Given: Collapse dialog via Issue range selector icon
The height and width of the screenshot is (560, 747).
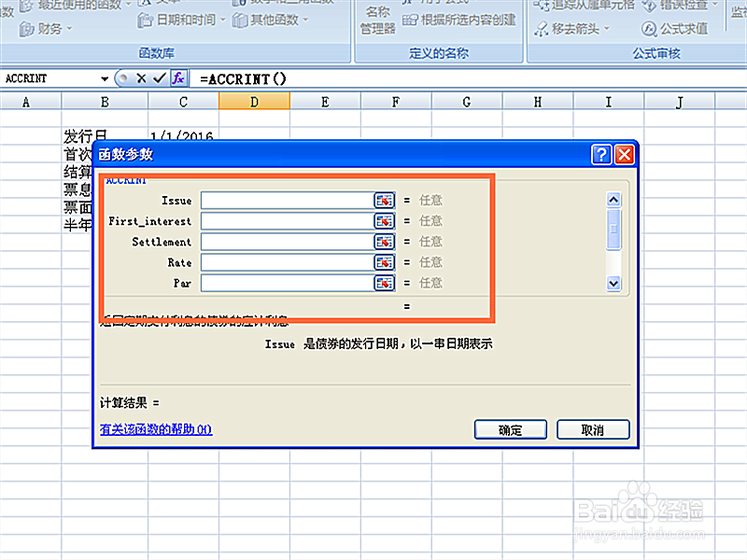Looking at the screenshot, I should coord(384,201).
